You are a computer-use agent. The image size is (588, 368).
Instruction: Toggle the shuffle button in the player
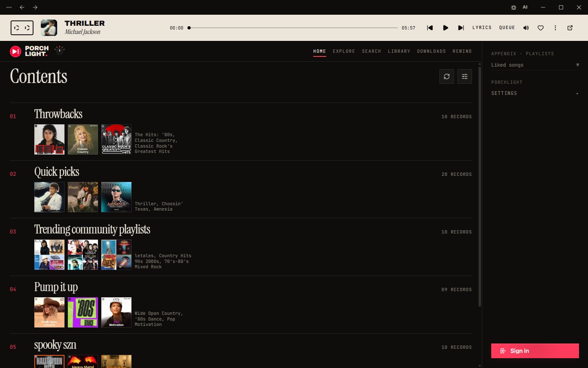[x=17, y=28]
